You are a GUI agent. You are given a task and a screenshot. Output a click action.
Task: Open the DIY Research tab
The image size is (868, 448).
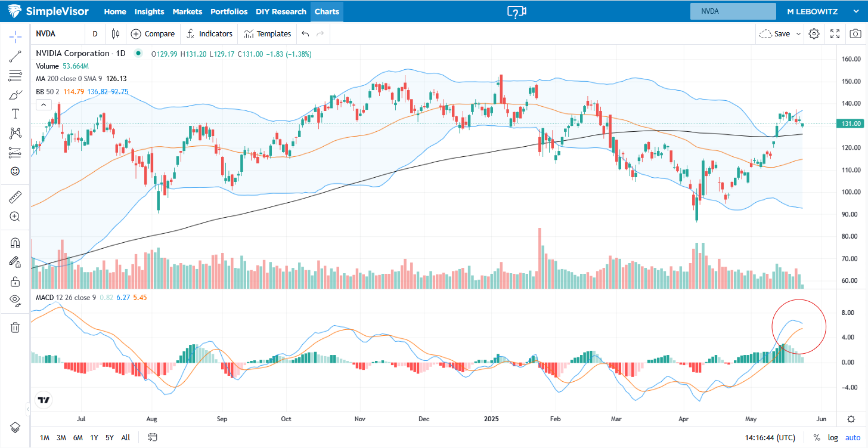click(x=281, y=11)
